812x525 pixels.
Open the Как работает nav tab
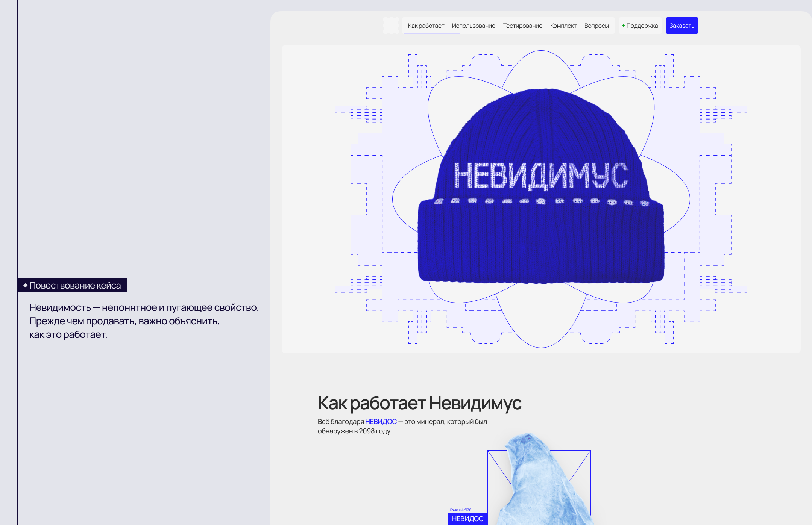click(426, 26)
